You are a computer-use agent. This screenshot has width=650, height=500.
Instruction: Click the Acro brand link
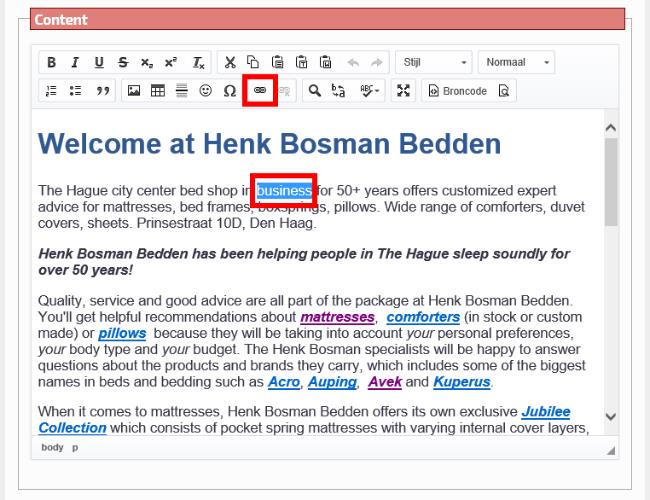click(x=284, y=382)
